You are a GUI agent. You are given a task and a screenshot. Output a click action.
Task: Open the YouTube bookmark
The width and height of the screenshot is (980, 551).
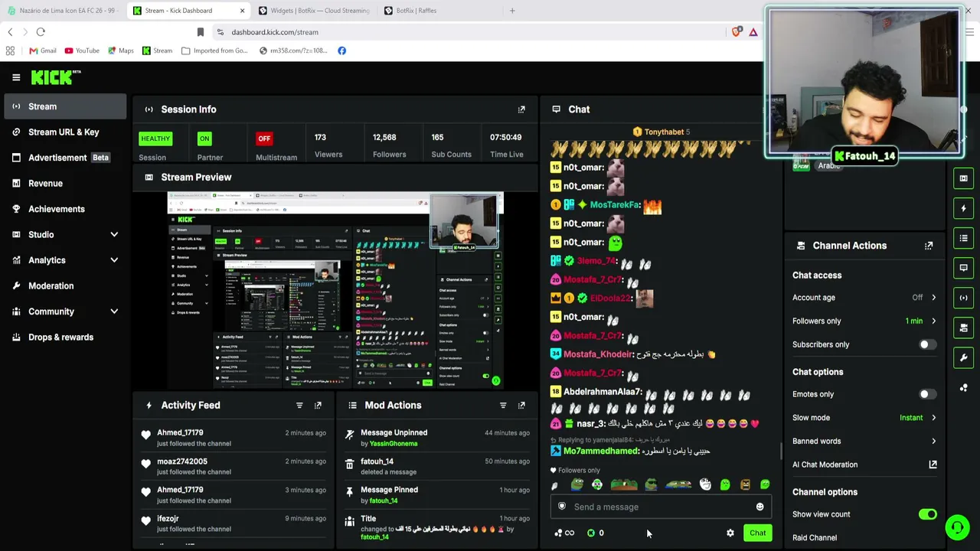82,51
